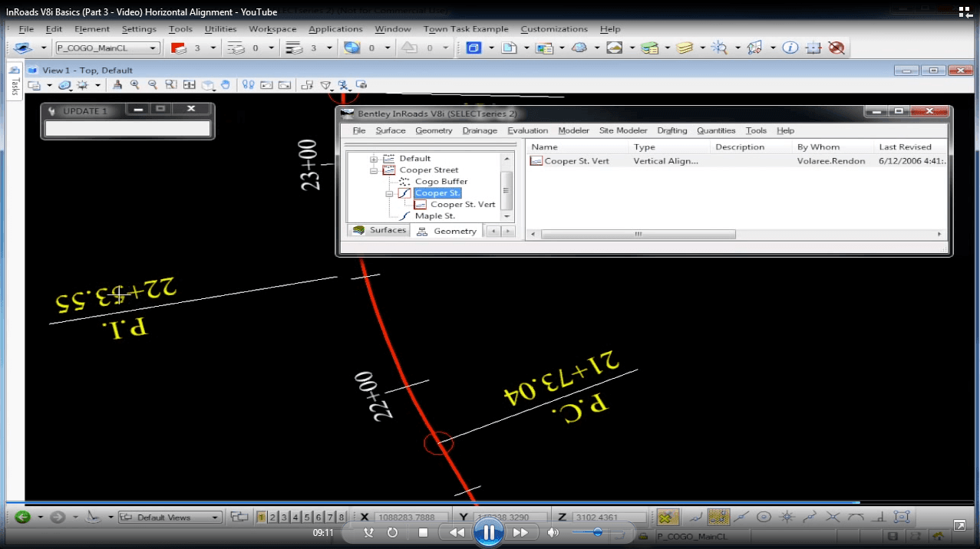The image size is (980, 549).
Task: Pause the video playback
Action: click(x=488, y=532)
